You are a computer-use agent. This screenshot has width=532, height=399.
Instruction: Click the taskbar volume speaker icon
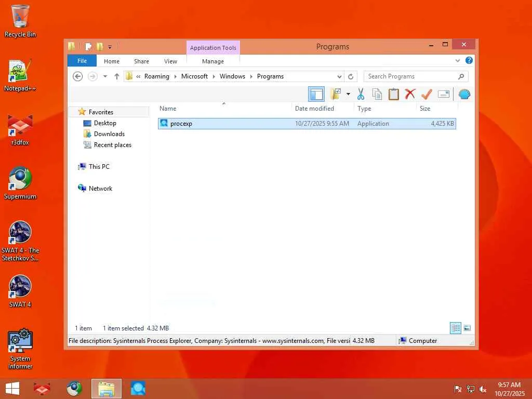click(483, 389)
